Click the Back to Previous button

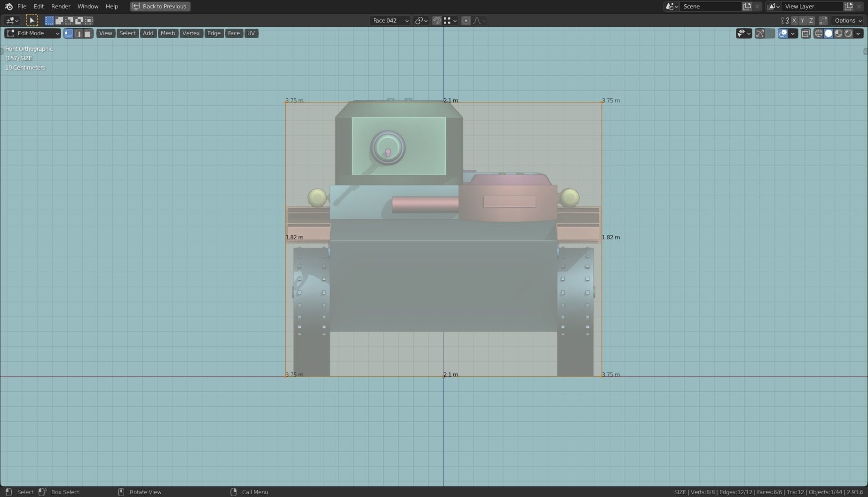point(160,6)
